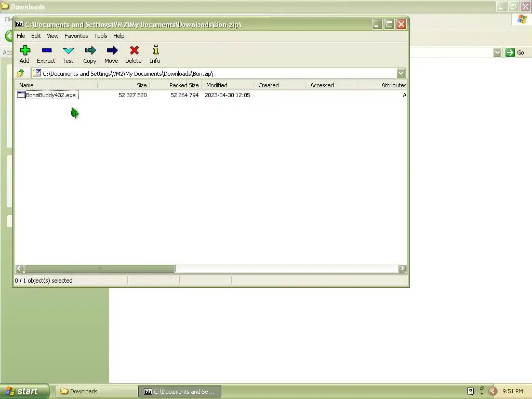Open the Info tool
The height and width of the screenshot is (399, 532).
click(x=155, y=50)
